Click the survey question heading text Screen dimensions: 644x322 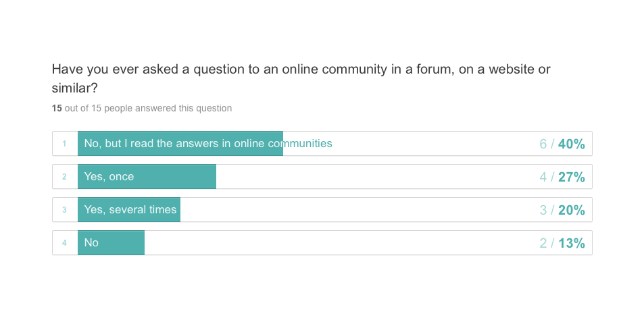coord(301,78)
